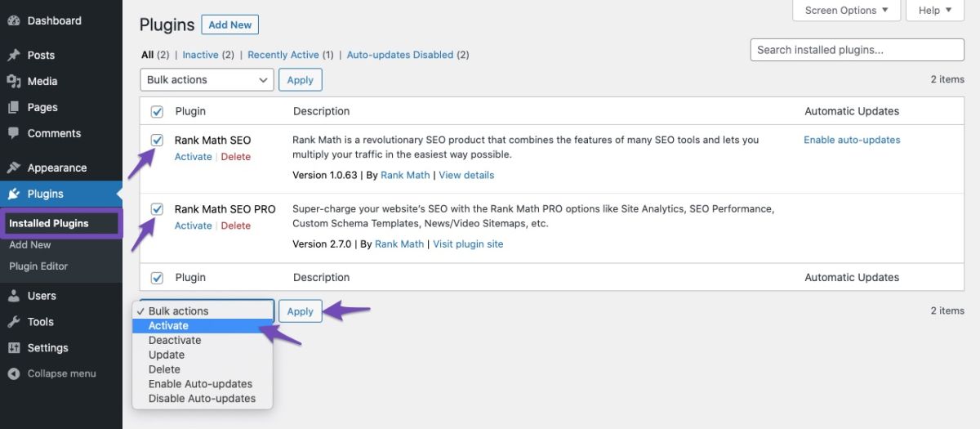Image resolution: width=980 pixels, height=429 pixels.
Task: Click the Posts pushpin icon
Action: 14,55
